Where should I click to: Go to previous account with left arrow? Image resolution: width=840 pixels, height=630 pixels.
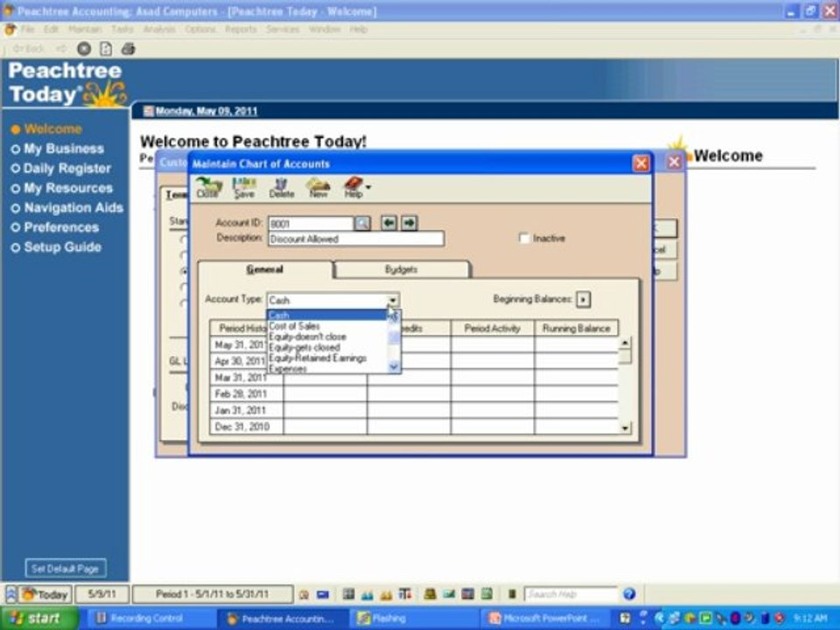coord(388,223)
